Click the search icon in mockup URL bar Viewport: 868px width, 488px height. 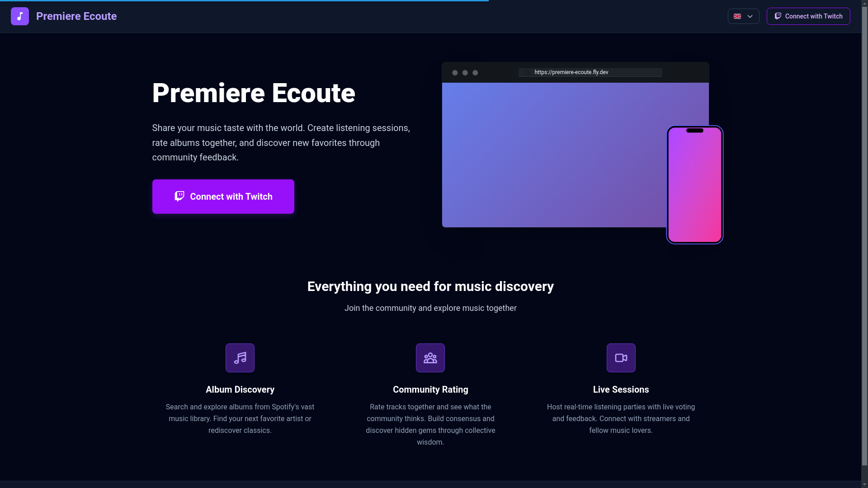(x=527, y=73)
